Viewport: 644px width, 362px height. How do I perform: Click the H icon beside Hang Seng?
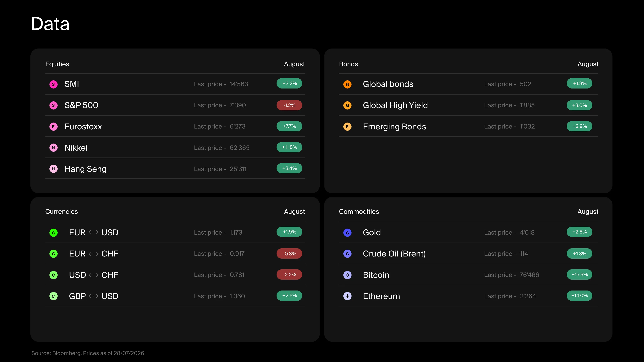click(x=53, y=169)
